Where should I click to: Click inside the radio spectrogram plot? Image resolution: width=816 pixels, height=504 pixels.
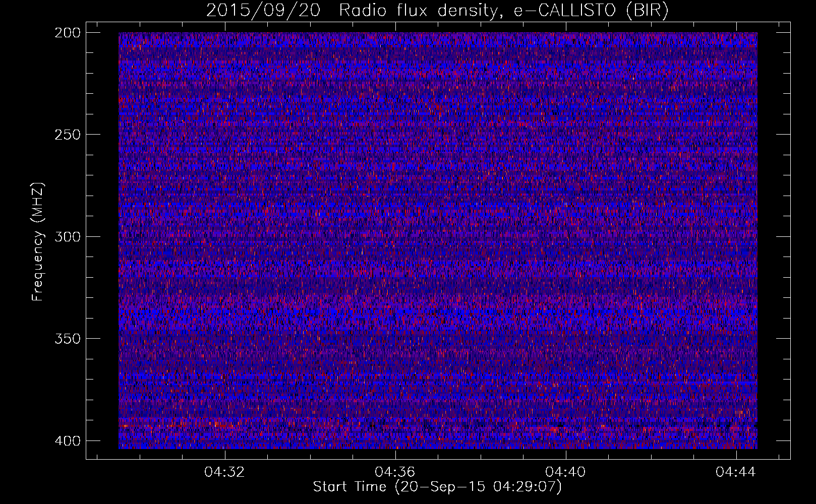tap(438, 240)
